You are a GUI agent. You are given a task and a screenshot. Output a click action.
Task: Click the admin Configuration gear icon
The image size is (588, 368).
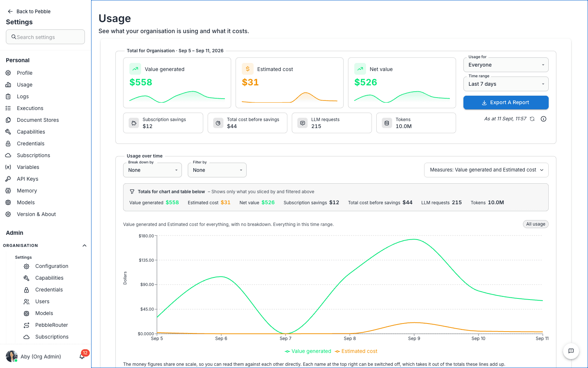(x=26, y=266)
